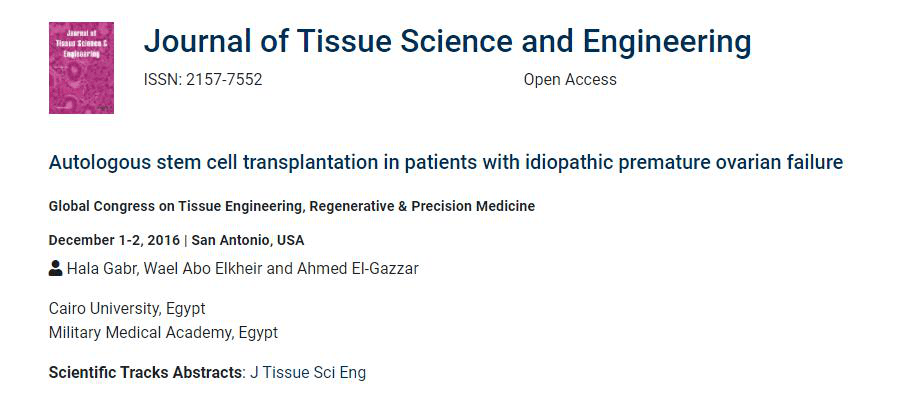The width and height of the screenshot is (903, 398).
Task: Click the author person icon
Action: (x=55, y=268)
